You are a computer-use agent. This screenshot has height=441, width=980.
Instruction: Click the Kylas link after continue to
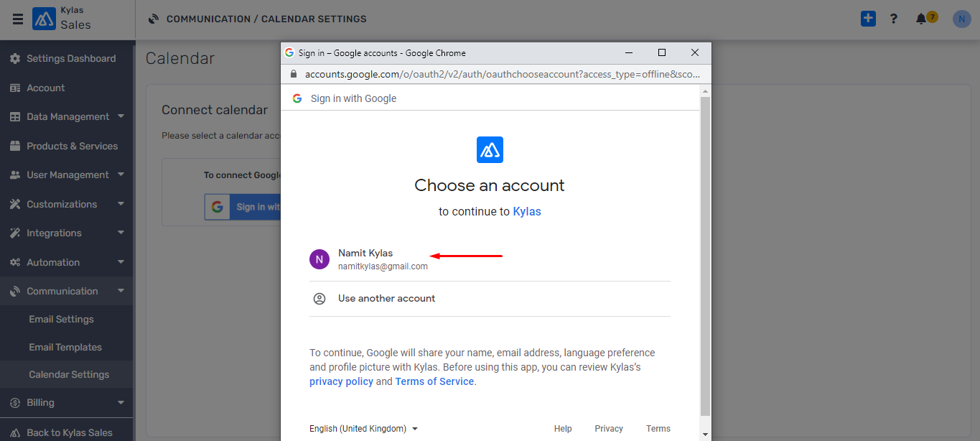point(527,211)
